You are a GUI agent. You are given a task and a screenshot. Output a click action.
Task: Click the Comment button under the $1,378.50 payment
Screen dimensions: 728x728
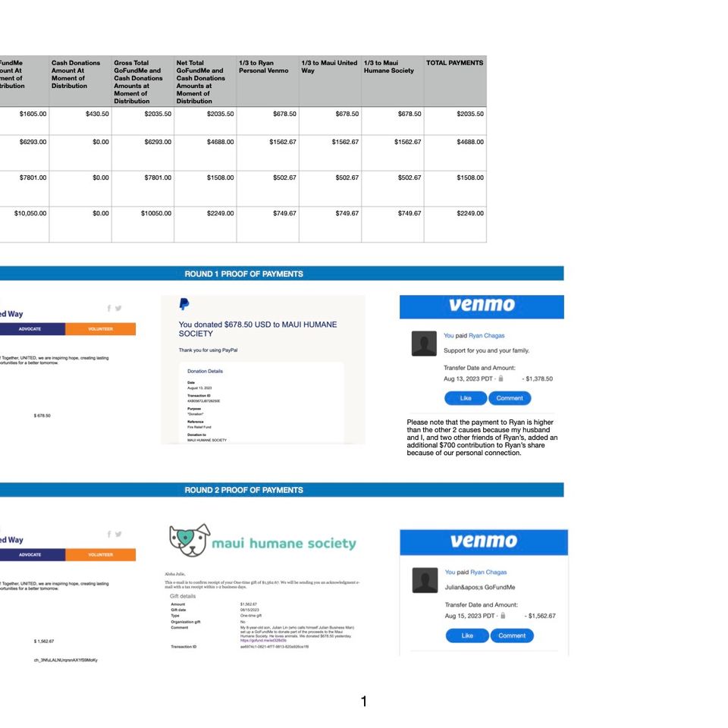pos(510,398)
